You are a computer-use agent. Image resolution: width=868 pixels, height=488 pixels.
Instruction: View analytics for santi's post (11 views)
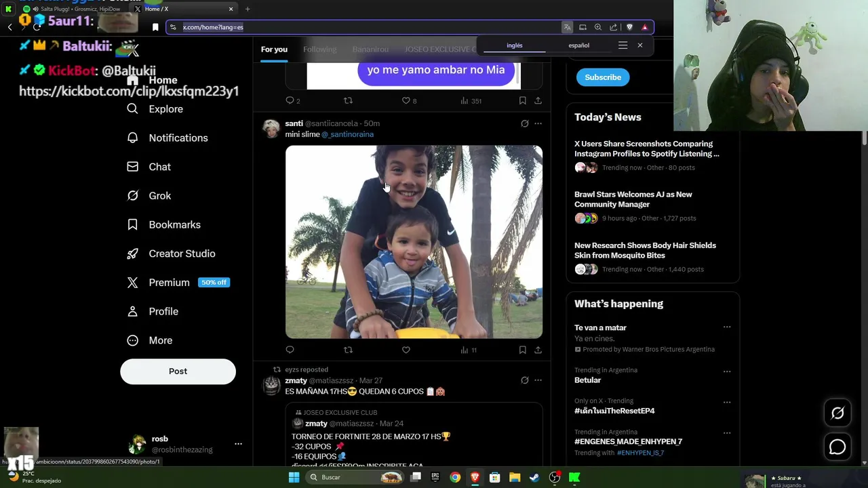coord(469,350)
